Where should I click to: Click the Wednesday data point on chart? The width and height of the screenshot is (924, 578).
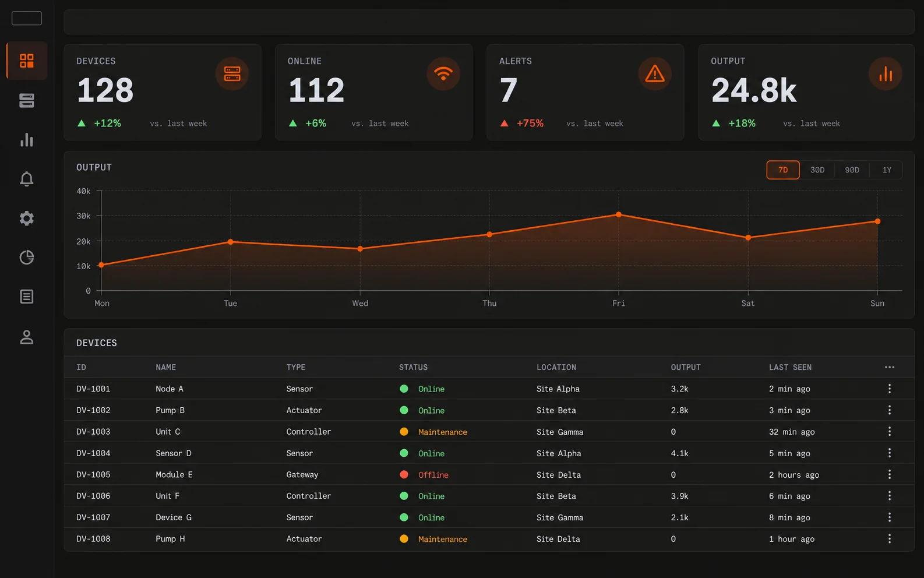pyautogui.click(x=360, y=249)
